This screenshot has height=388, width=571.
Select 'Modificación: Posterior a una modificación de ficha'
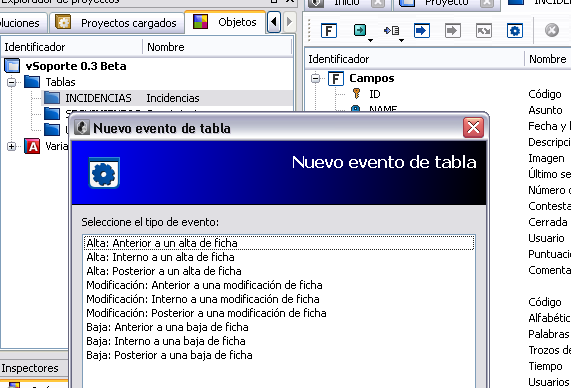[279, 313]
